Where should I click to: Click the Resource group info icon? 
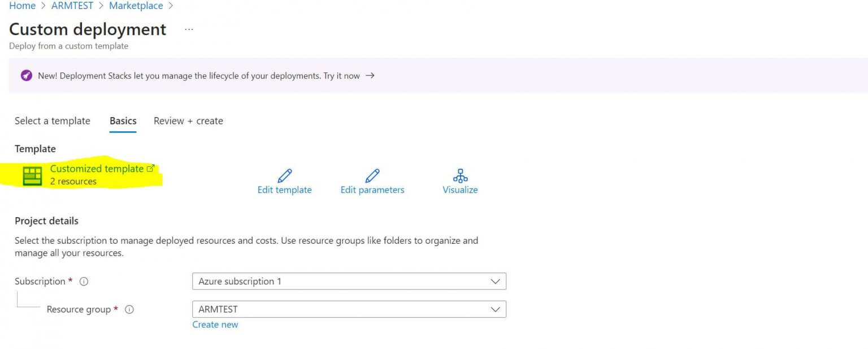[129, 310]
